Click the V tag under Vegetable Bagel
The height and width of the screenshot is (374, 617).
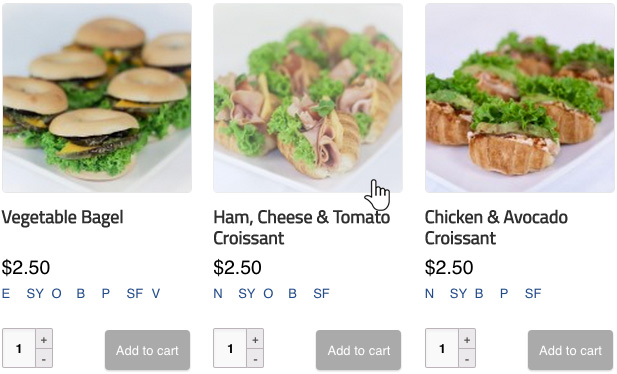[x=156, y=293]
